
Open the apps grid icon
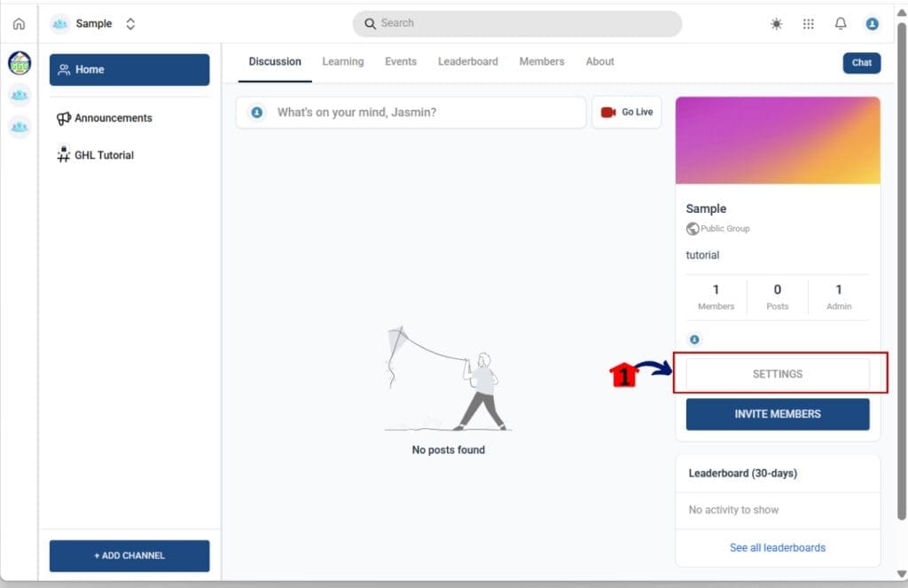pyautogui.click(x=809, y=24)
